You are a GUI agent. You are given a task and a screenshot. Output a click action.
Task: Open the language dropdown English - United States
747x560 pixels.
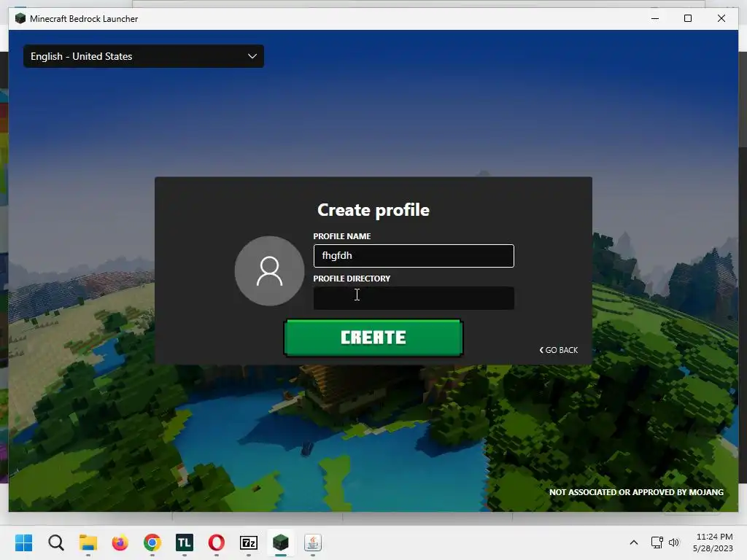pos(144,56)
